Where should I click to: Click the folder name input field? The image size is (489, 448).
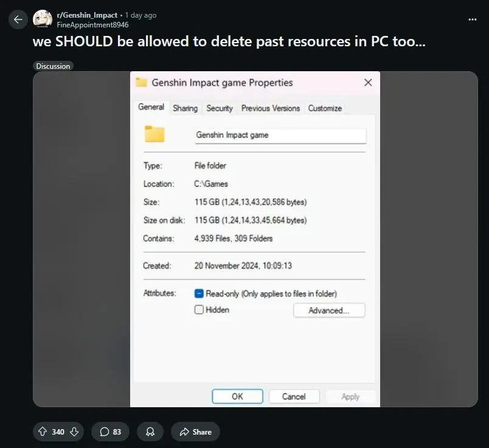pyautogui.click(x=280, y=136)
